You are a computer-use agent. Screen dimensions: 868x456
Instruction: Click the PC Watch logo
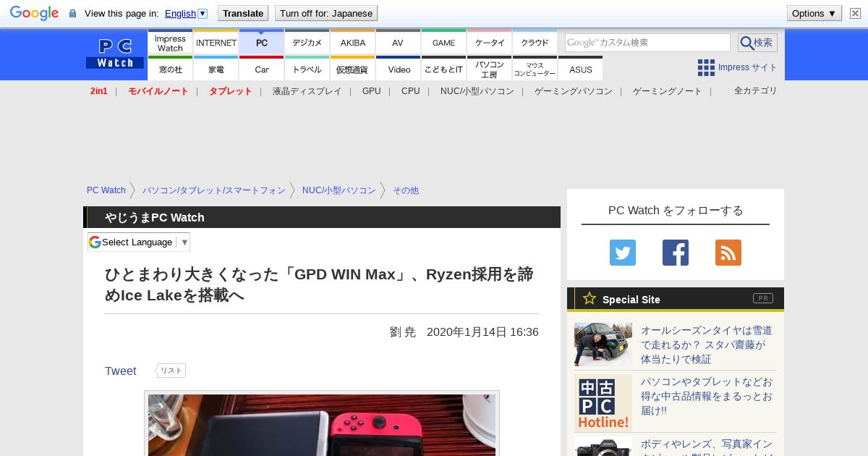(115, 54)
